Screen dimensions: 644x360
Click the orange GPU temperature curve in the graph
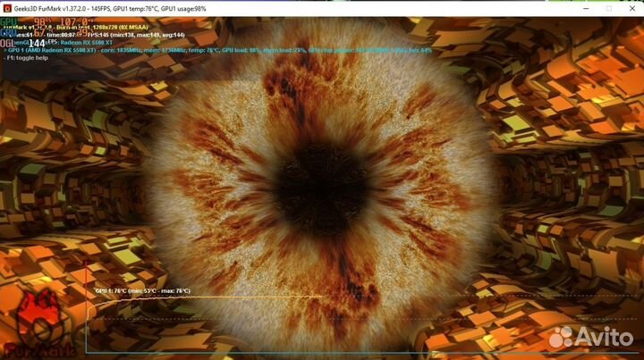pyautogui.click(x=206, y=298)
